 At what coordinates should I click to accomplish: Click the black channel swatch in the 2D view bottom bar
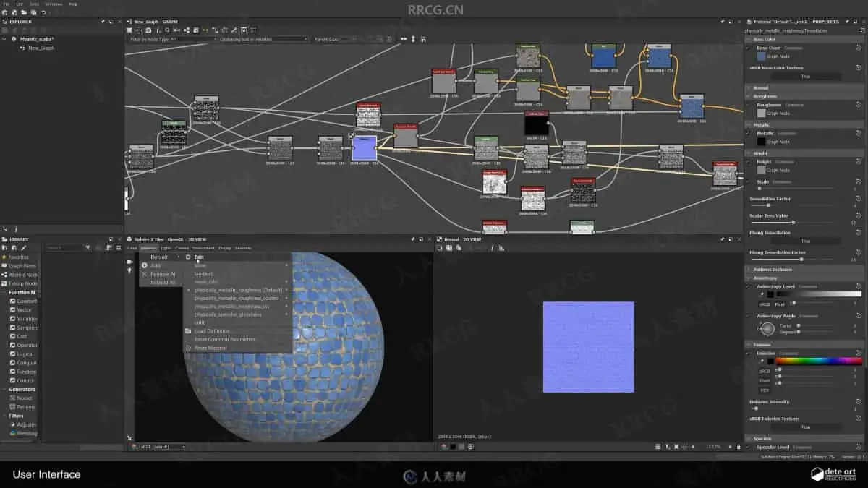(x=452, y=446)
